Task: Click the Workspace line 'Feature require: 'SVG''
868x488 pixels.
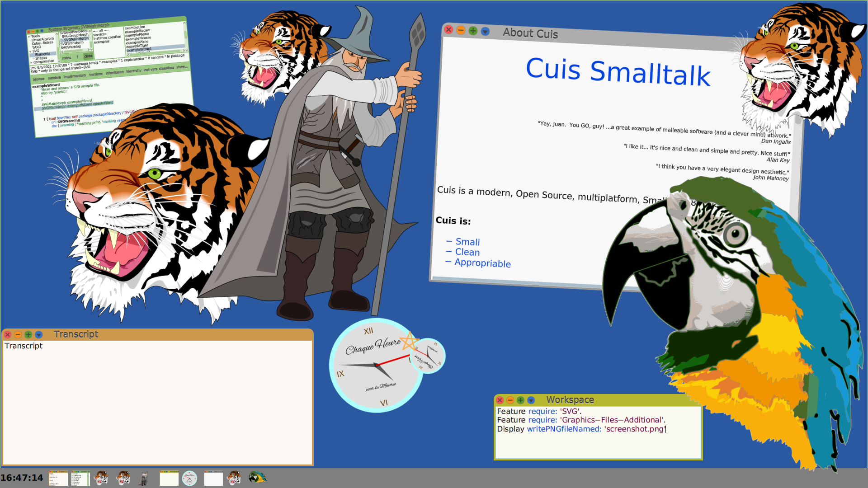Action: tap(539, 411)
